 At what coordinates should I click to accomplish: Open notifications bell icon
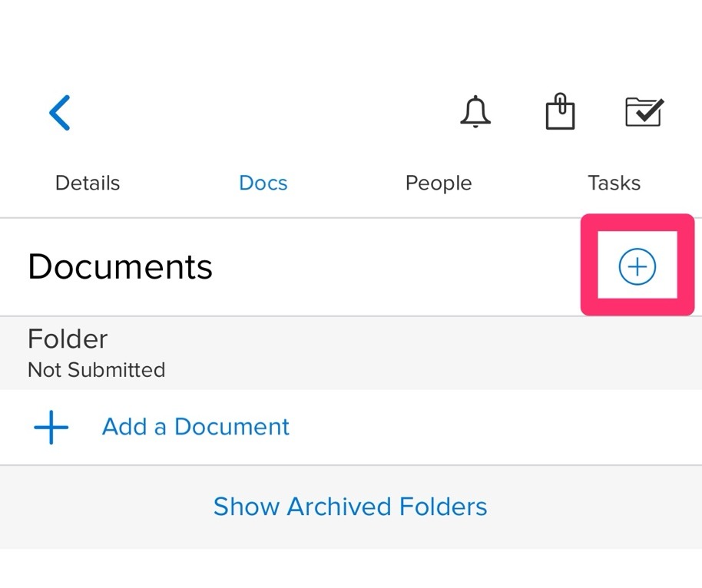(475, 112)
